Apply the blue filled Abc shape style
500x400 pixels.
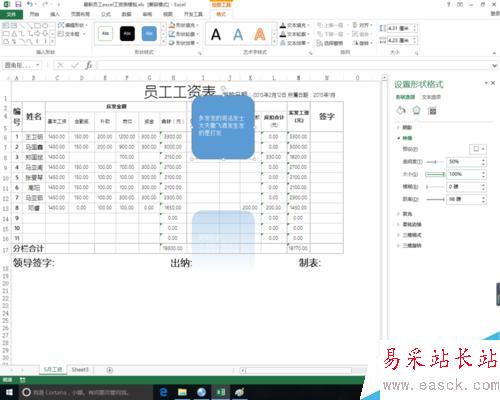pos(149,34)
